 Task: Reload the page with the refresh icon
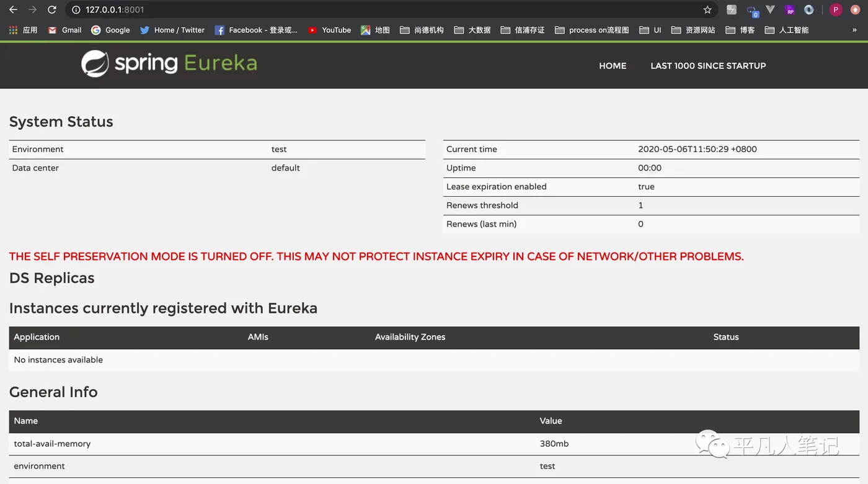[52, 10]
